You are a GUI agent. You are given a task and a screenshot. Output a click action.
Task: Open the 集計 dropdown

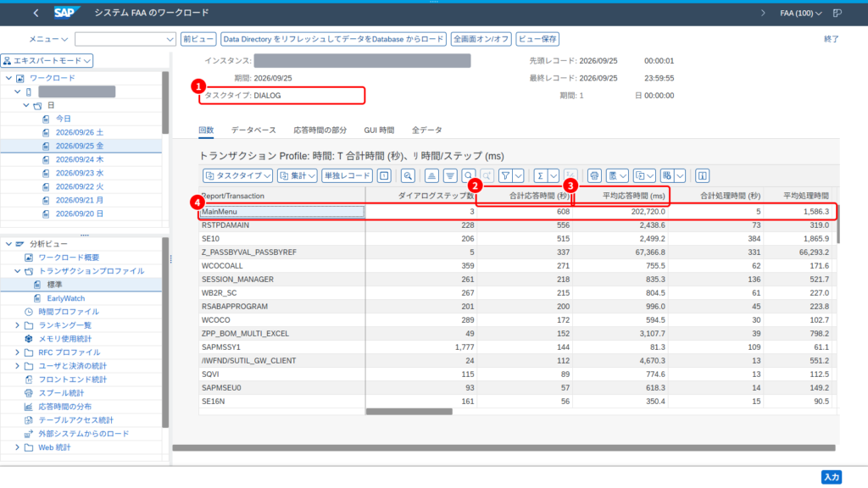[x=298, y=176]
